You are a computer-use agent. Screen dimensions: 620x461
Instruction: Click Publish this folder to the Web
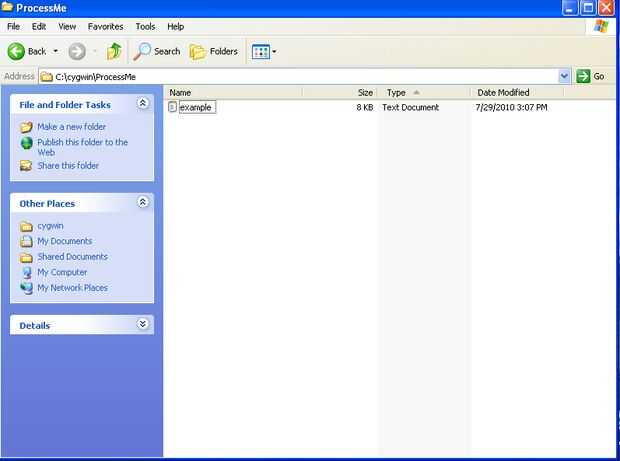[x=82, y=147]
